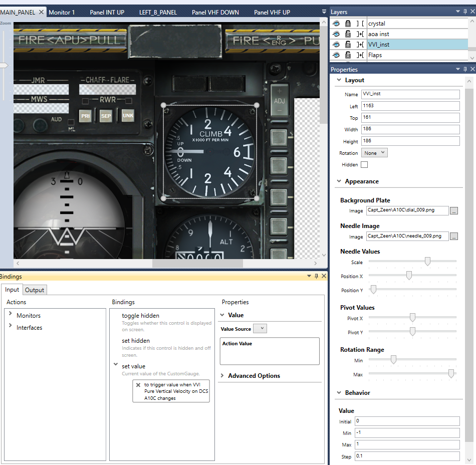Expand the Monitors tree node
Screen dimensions: 476x465
click(x=10, y=314)
